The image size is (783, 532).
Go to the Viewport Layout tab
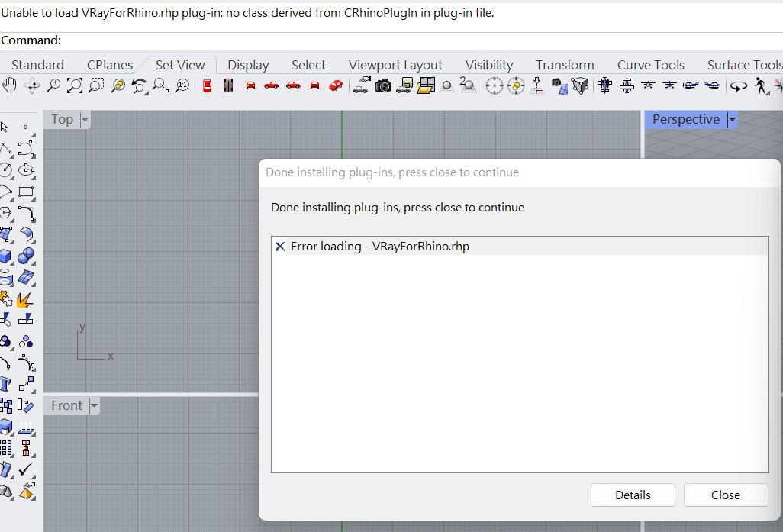point(395,65)
